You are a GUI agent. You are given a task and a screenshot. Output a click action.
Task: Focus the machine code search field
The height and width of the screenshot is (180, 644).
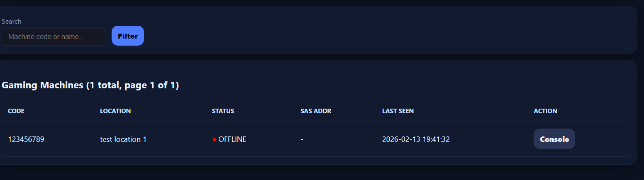(x=54, y=37)
